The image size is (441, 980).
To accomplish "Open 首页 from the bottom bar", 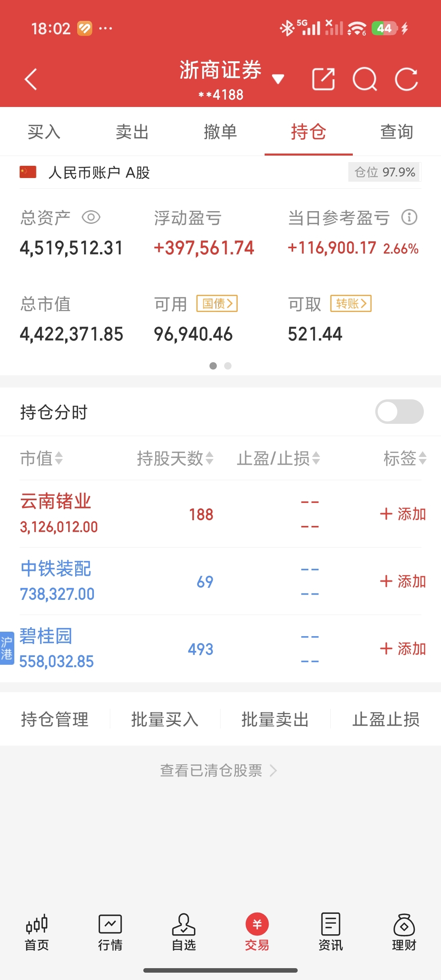I will pyautogui.click(x=37, y=933).
